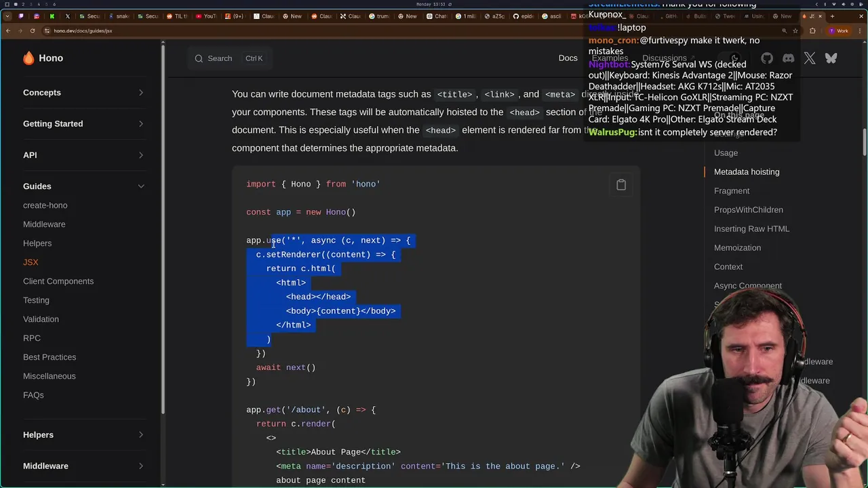The image size is (868, 488).
Task: Open the Bluesky butterfly icon
Action: click(x=831, y=58)
